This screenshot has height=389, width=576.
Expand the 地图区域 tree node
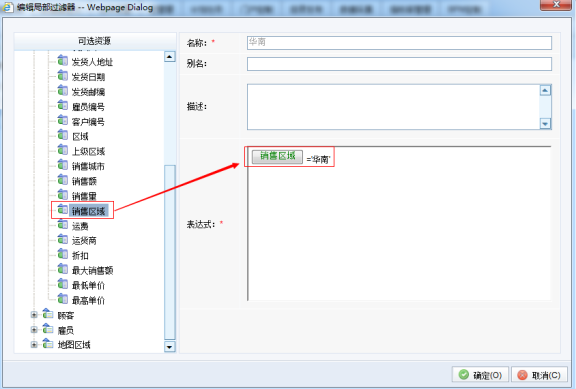34,344
